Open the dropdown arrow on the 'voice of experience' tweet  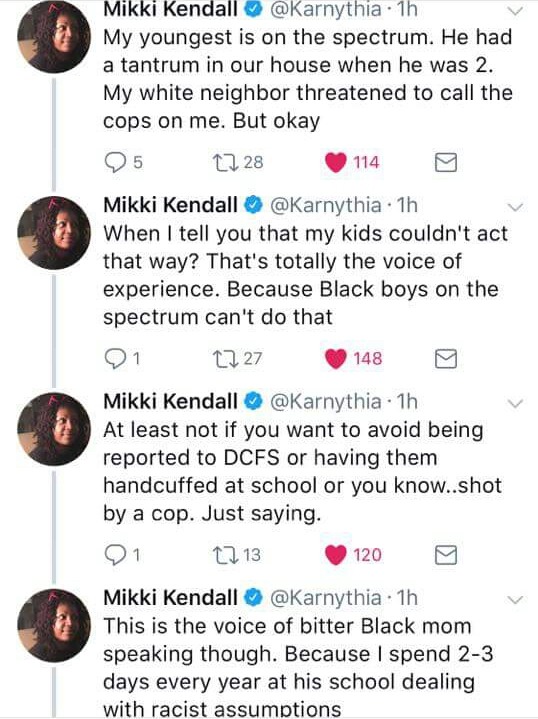[516, 207]
